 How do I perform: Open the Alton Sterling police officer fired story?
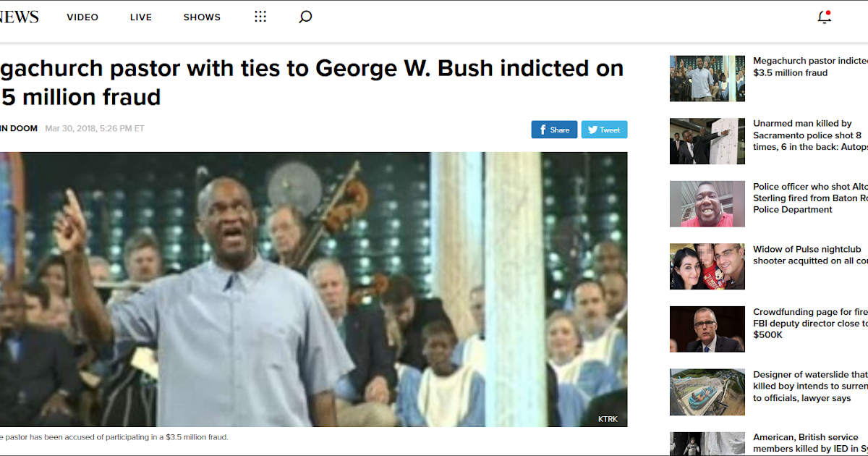tap(810, 198)
